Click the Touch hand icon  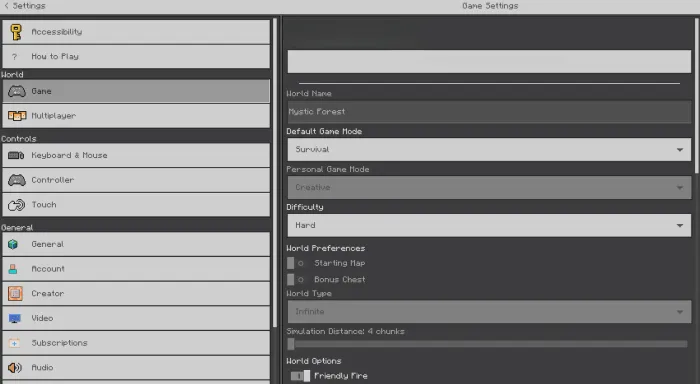coord(17,205)
